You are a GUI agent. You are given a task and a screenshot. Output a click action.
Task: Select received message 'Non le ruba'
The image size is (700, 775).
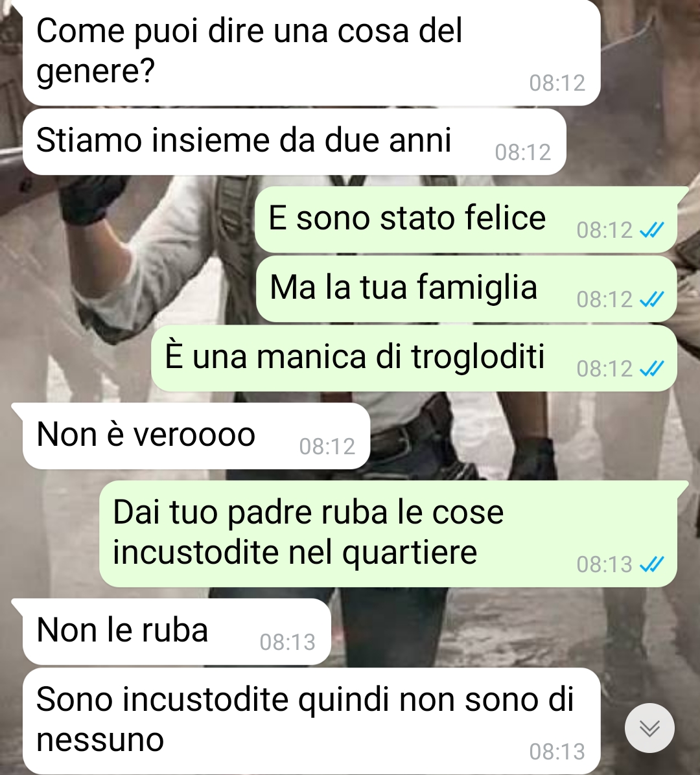pyautogui.click(x=176, y=632)
